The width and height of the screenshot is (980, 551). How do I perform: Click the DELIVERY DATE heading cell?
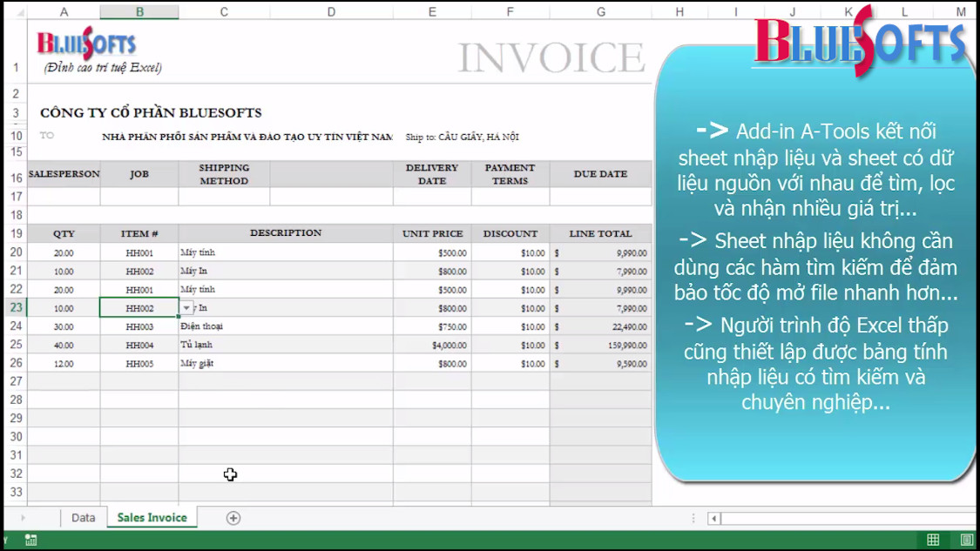click(x=432, y=174)
